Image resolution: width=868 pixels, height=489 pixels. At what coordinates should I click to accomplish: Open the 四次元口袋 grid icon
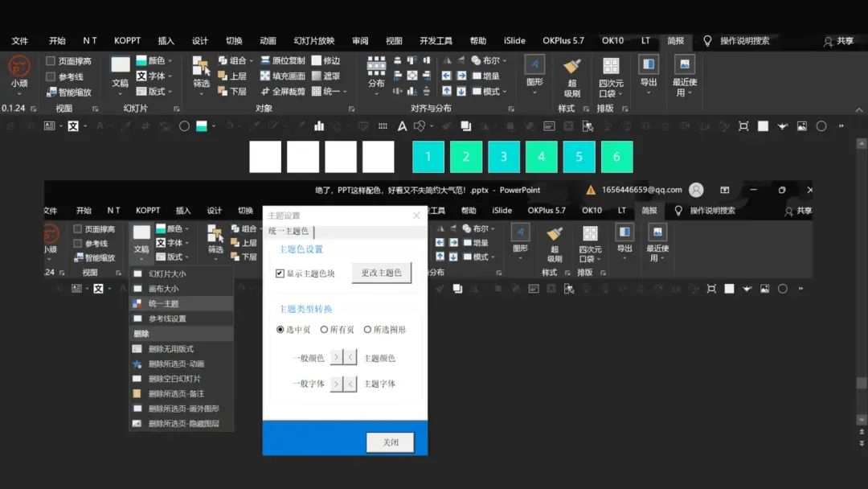(x=611, y=66)
